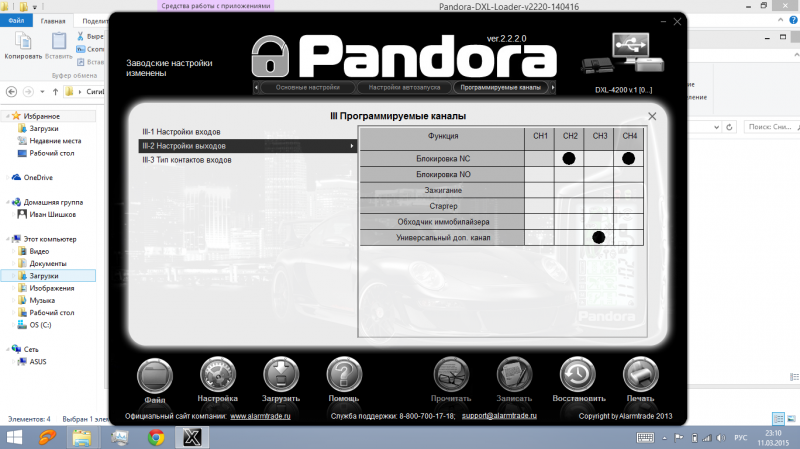
Task: Expand Этот компьютер tree in Explorer
Action: [x=10, y=239]
